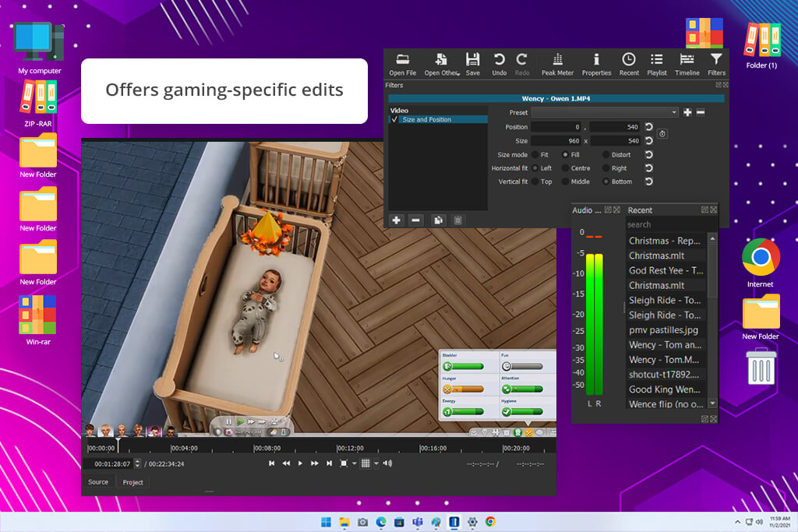The width and height of the screenshot is (798, 532).
Task: Open the Windows Start menu
Action: coord(327,522)
